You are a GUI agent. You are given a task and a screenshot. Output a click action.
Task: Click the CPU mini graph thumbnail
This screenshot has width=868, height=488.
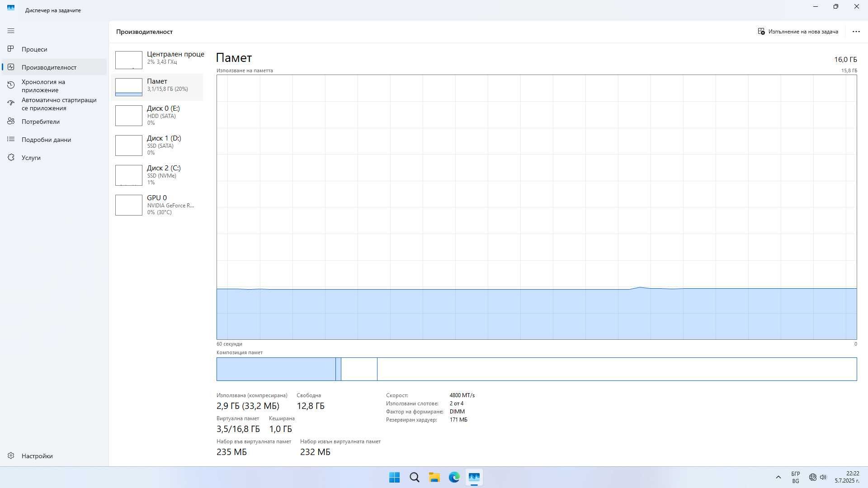click(129, 60)
